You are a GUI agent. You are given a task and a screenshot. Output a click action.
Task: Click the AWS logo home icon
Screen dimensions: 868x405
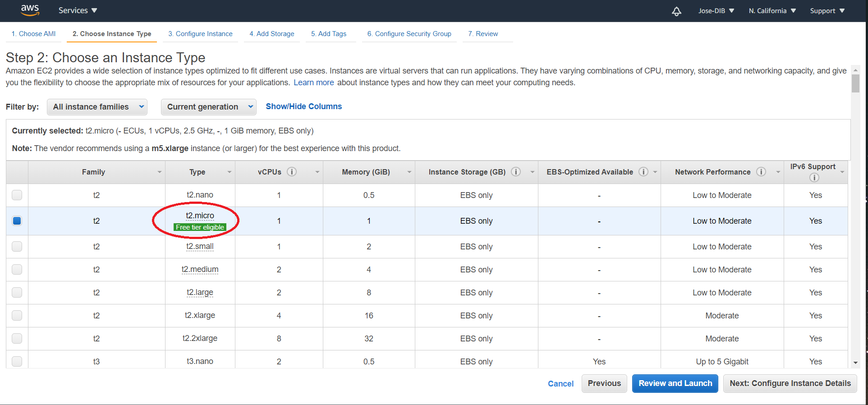click(30, 10)
